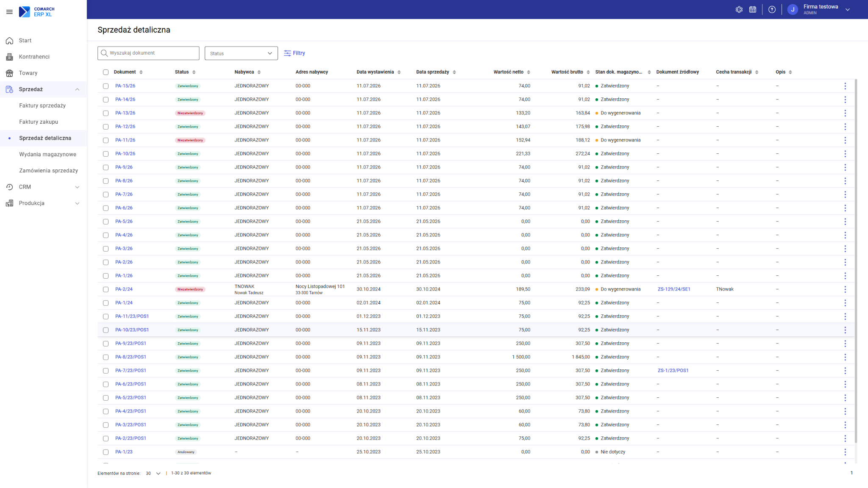Image resolution: width=868 pixels, height=488 pixels.
Task: Click the Wyszukaj dokument search field
Action: pos(148,53)
